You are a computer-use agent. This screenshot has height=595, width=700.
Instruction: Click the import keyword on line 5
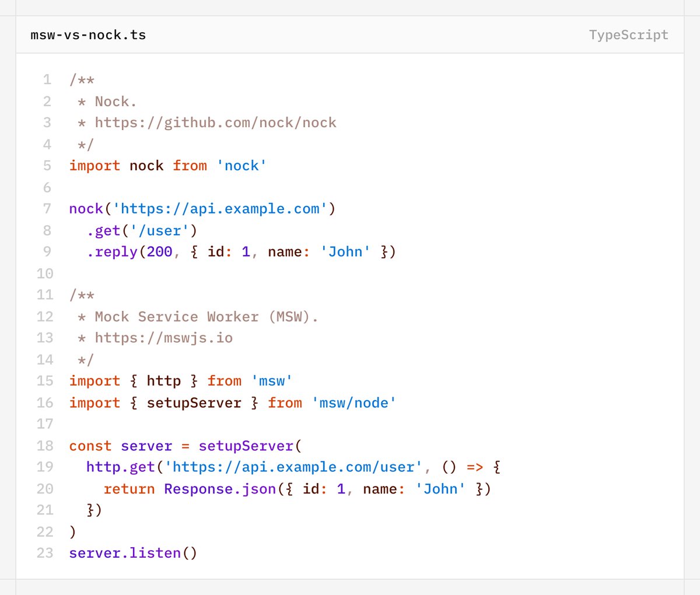(94, 166)
